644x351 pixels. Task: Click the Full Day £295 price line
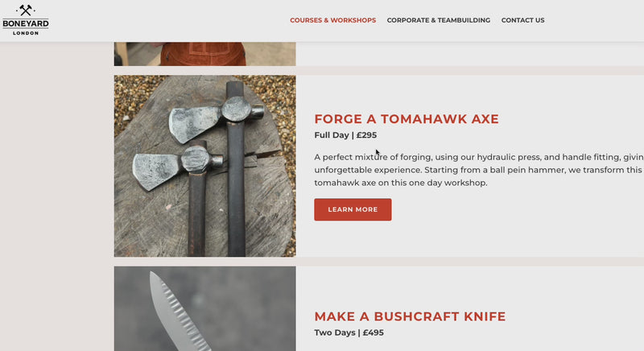pyautogui.click(x=345, y=135)
